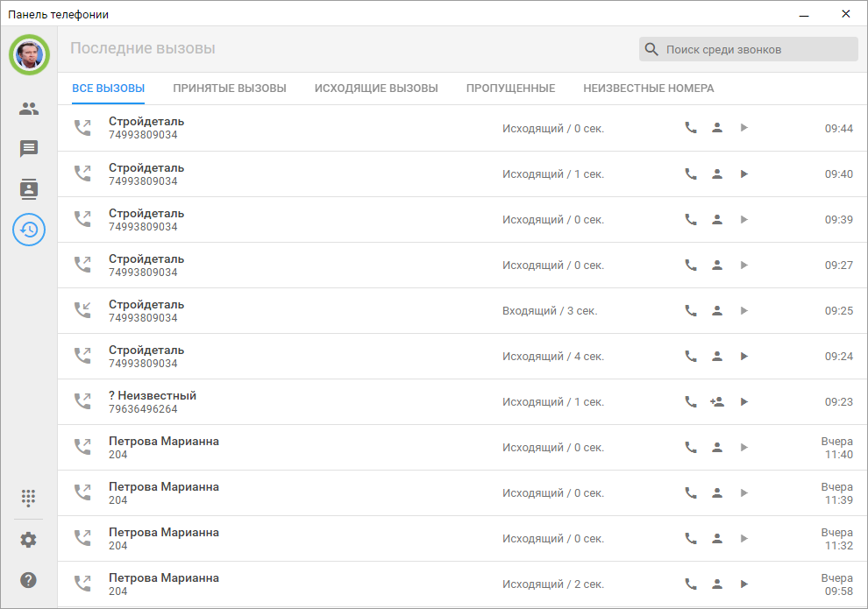
Task: Switch to the Неизвестные номера tab
Action: (x=648, y=89)
